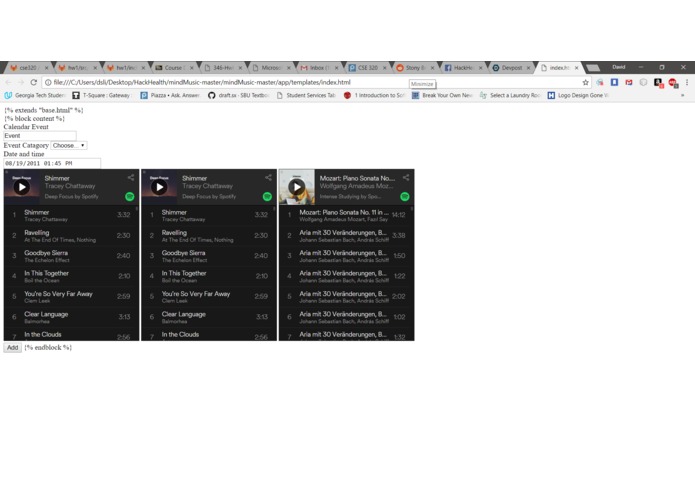This screenshot has height=494, width=695.
Task: Open the Chrome three-dot menu
Action: [x=687, y=82]
